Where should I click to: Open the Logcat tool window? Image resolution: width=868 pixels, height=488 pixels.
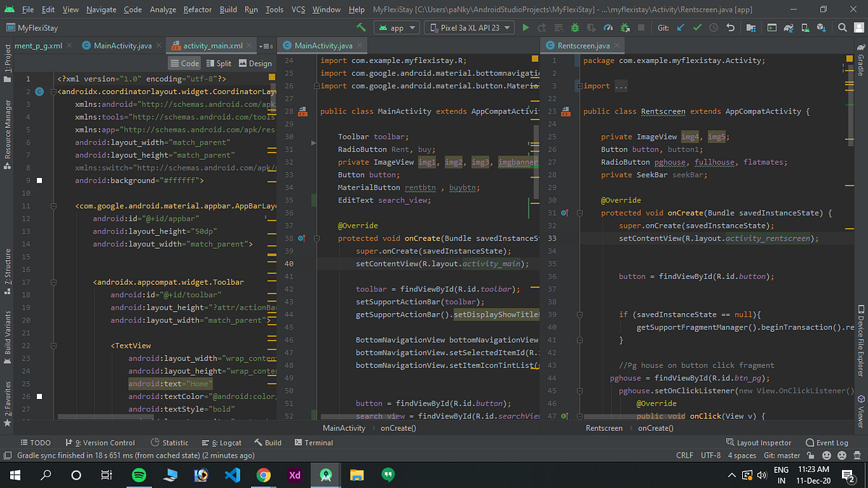coord(221,442)
